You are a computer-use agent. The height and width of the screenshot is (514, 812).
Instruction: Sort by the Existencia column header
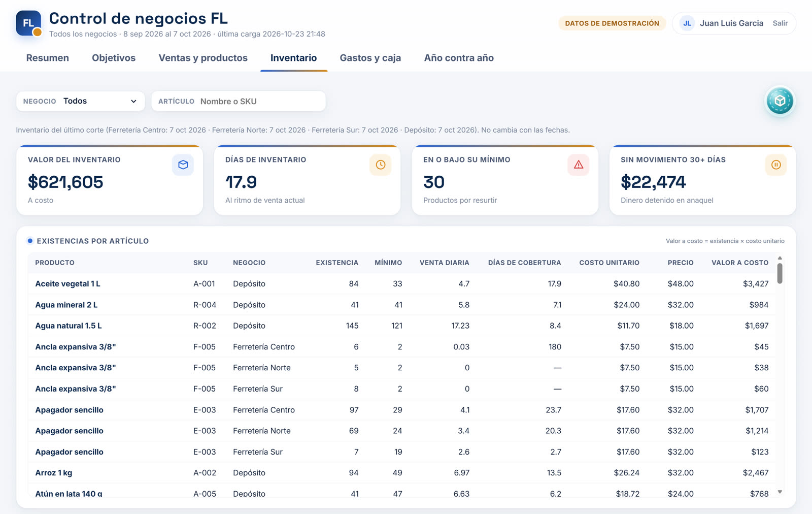[337, 263]
